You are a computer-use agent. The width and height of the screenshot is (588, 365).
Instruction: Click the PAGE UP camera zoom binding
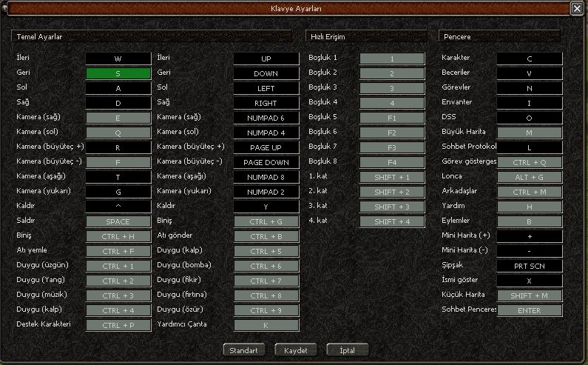click(x=266, y=147)
